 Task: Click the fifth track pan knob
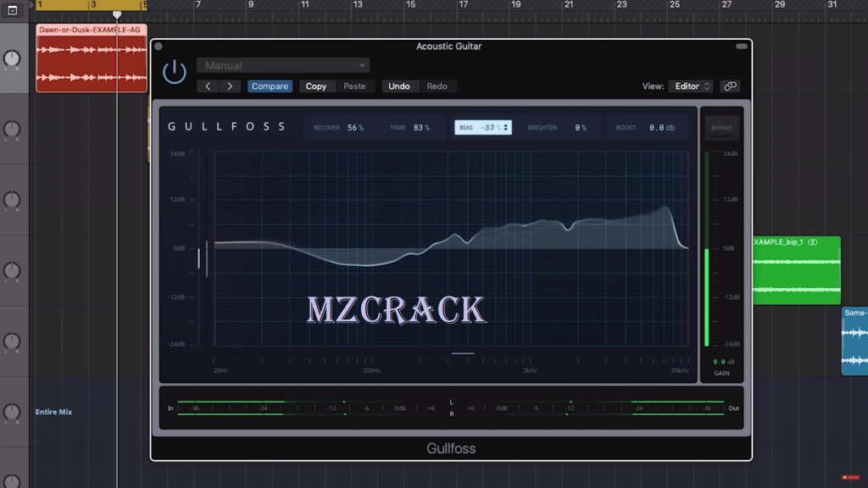[12, 341]
